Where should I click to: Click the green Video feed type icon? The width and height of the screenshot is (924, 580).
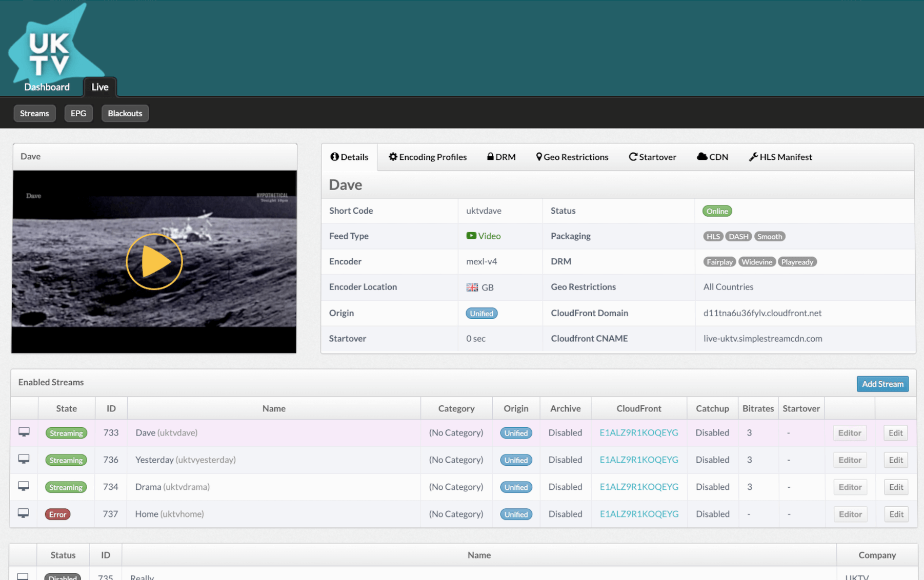471,236
